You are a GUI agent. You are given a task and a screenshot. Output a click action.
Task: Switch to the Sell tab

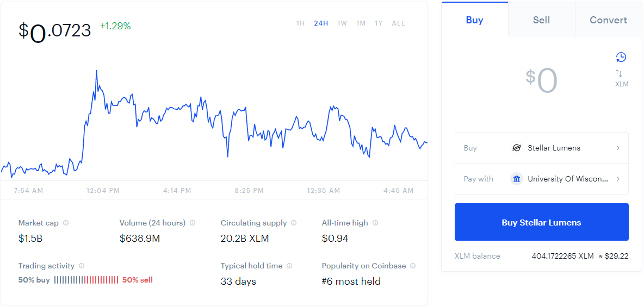541,20
